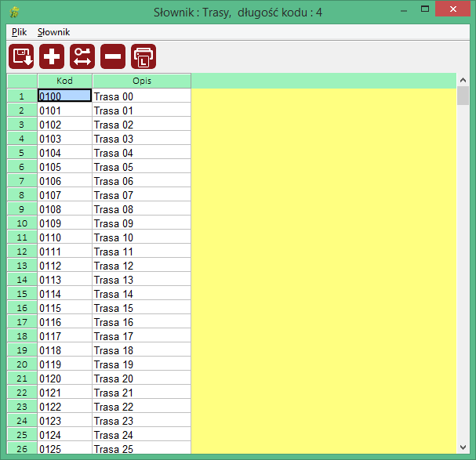Click description cell Trasa 17
Viewport: 476px width, 460px height.
coord(142,336)
